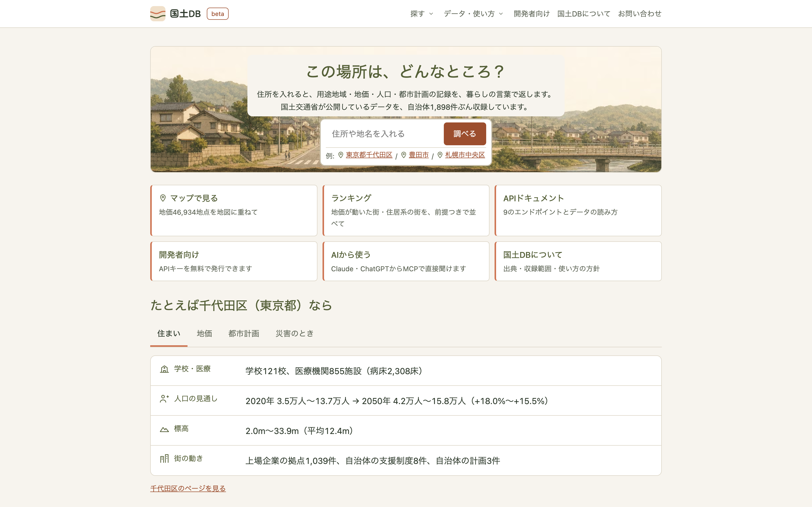Open 開発者向け in the top navigation
The image size is (812, 507).
pyautogui.click(x=532, y=14)
